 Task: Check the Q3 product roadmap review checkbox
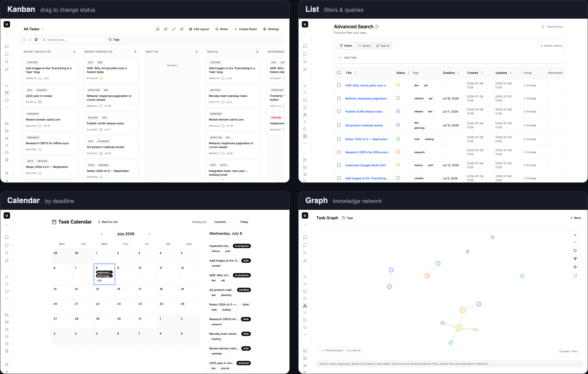pos(339,125)
